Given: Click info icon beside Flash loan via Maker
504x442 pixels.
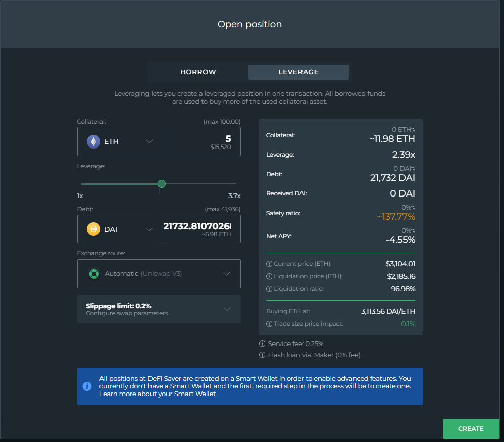Looking at the screenshot, I should tap(262, 355).
